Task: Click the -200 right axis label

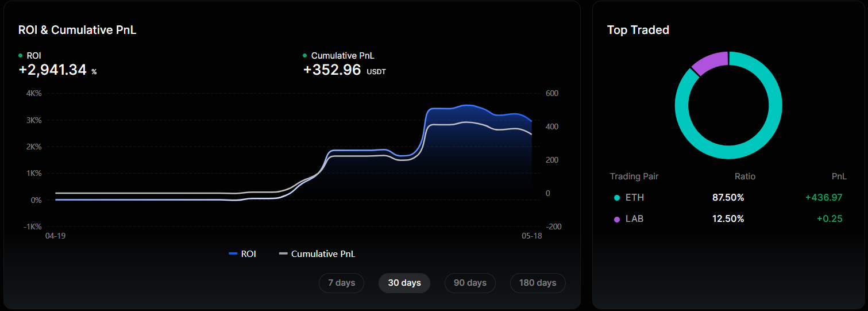Action: 553,226
